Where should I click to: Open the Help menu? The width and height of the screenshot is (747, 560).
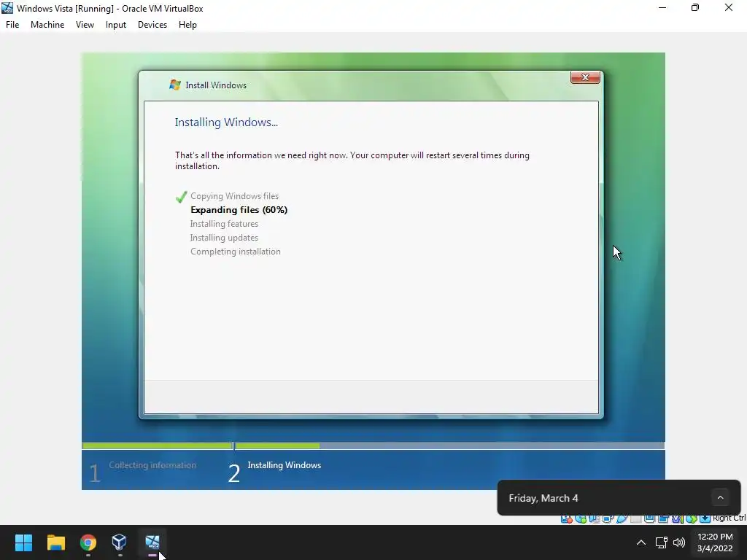point(187,25)
